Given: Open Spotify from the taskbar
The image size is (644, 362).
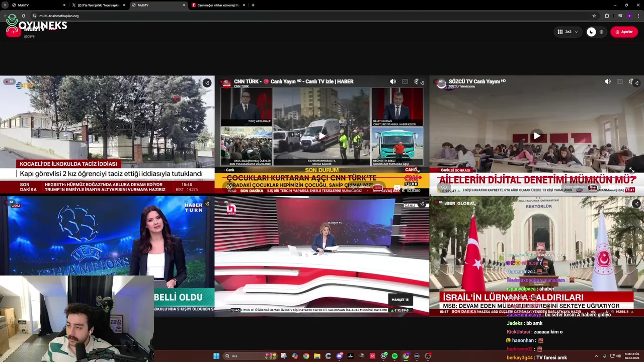Looking at the screenshot, I should [394, 356].
